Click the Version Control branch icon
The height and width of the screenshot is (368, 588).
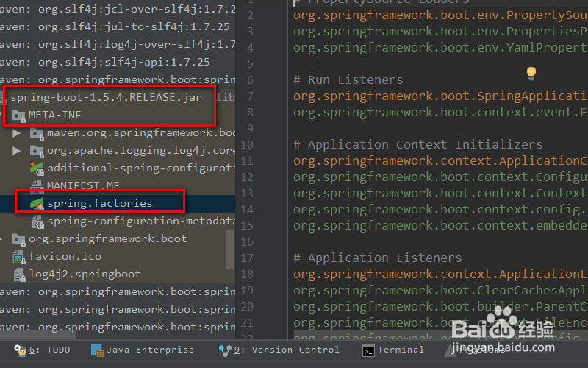point(225,351)
